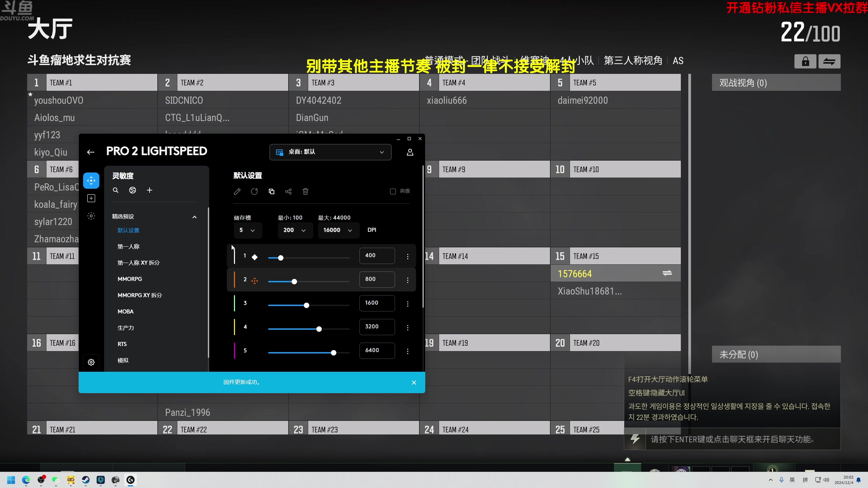
Task: Click TEAM #1 header in the lobby
Action: click(92, 83)
